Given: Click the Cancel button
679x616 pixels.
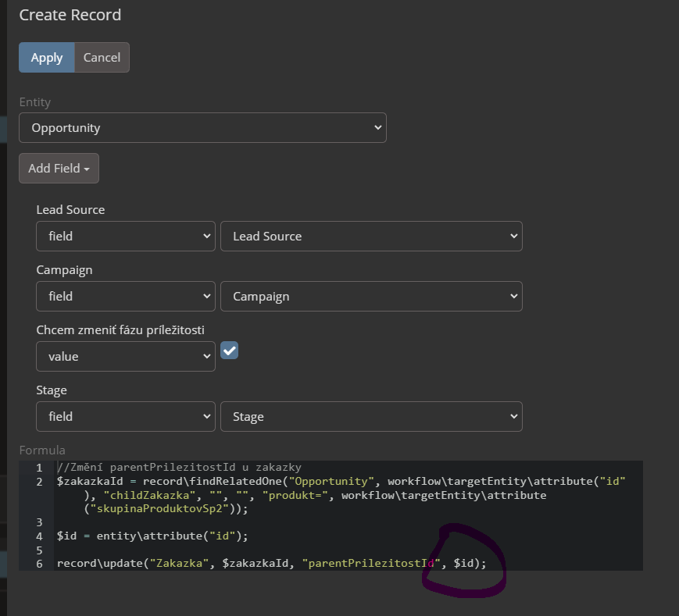Looking at the screenshot, I should (x=102, y=58).
